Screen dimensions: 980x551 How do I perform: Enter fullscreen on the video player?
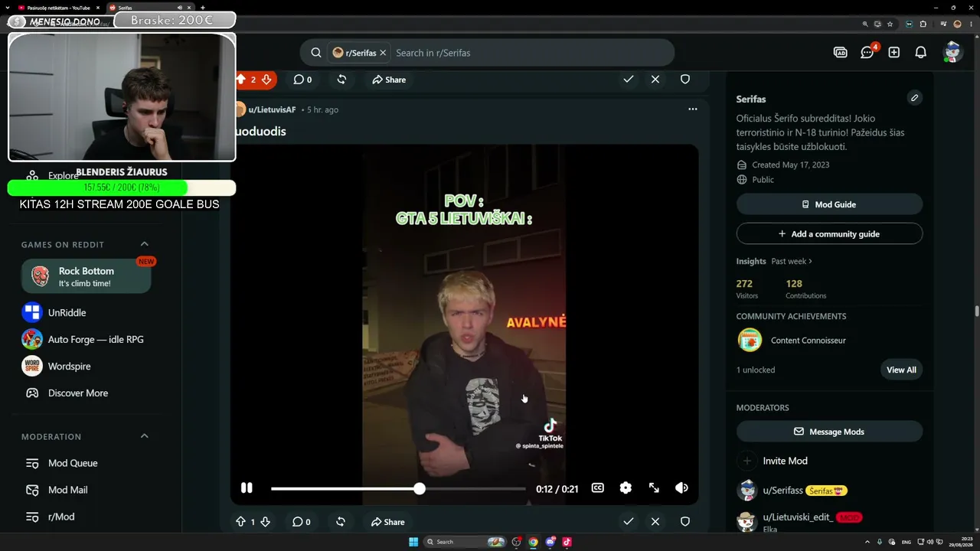tap(654, 488)
